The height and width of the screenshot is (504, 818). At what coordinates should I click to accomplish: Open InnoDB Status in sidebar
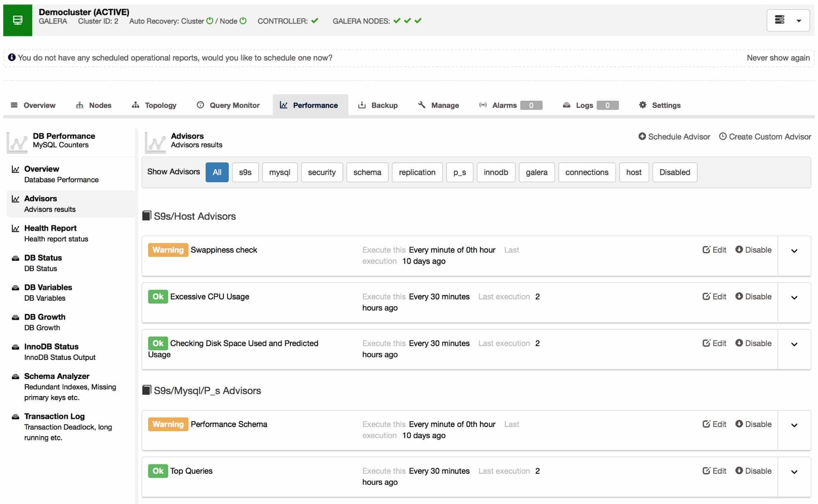point(70,351)
